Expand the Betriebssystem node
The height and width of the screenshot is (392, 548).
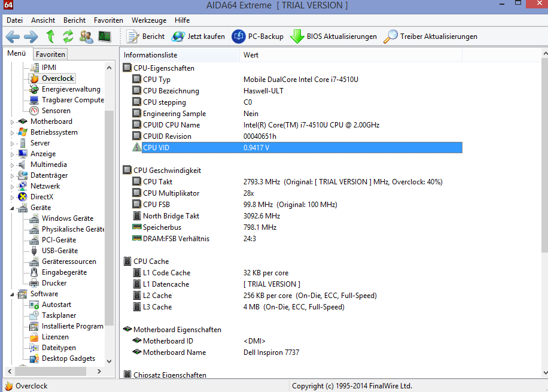[x=12, y=133]
